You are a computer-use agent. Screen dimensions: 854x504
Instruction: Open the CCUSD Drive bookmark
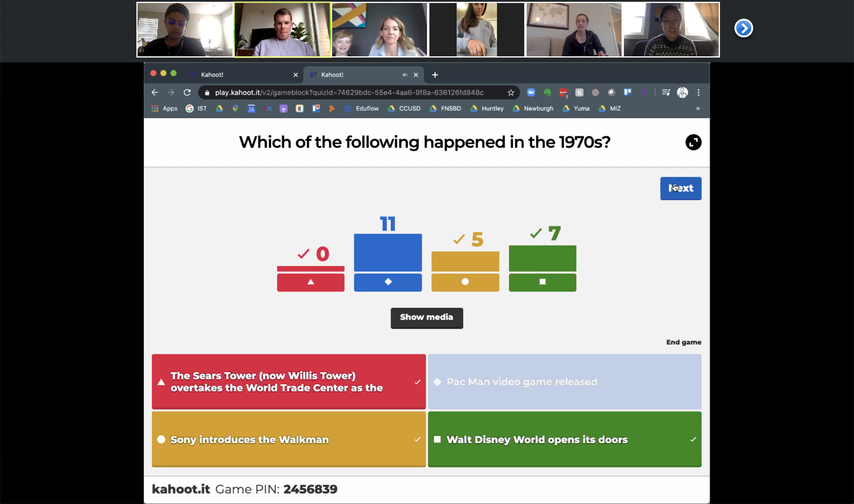(x=404, y=108)
